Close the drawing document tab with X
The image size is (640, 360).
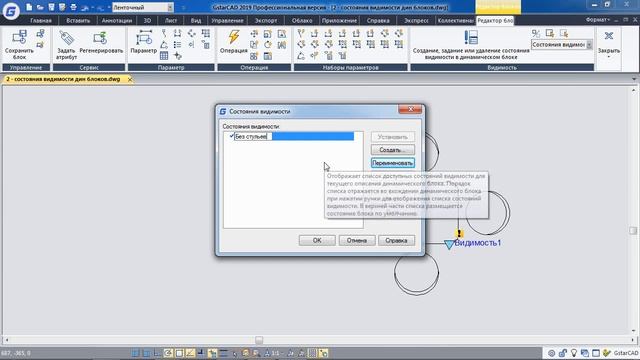click(130, 80)
